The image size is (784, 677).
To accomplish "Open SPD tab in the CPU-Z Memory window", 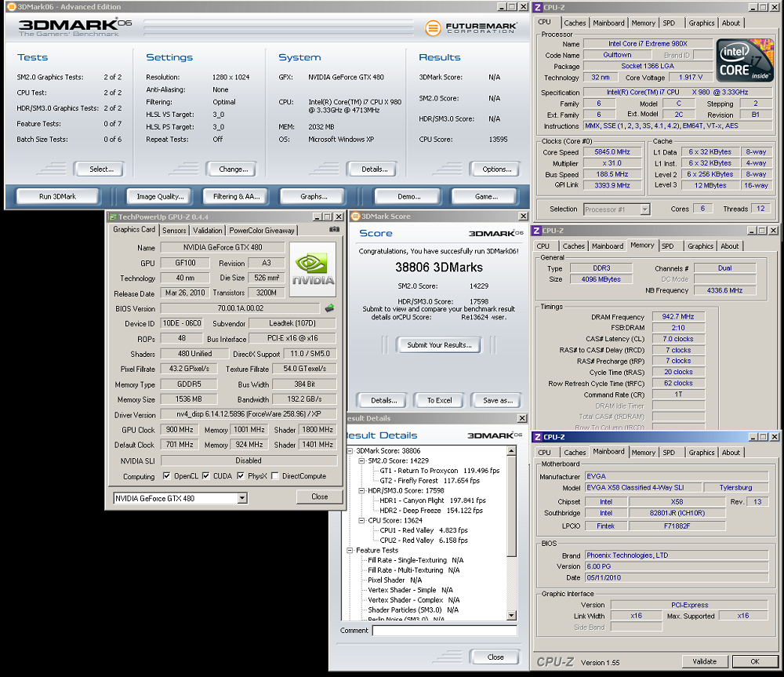I will tap(667, 246).
